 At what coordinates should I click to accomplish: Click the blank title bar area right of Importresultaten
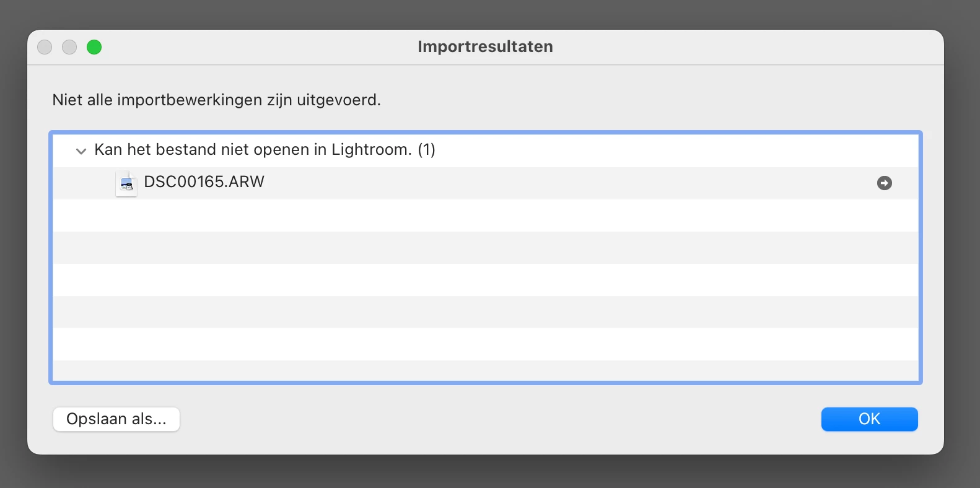click(743, 47)
